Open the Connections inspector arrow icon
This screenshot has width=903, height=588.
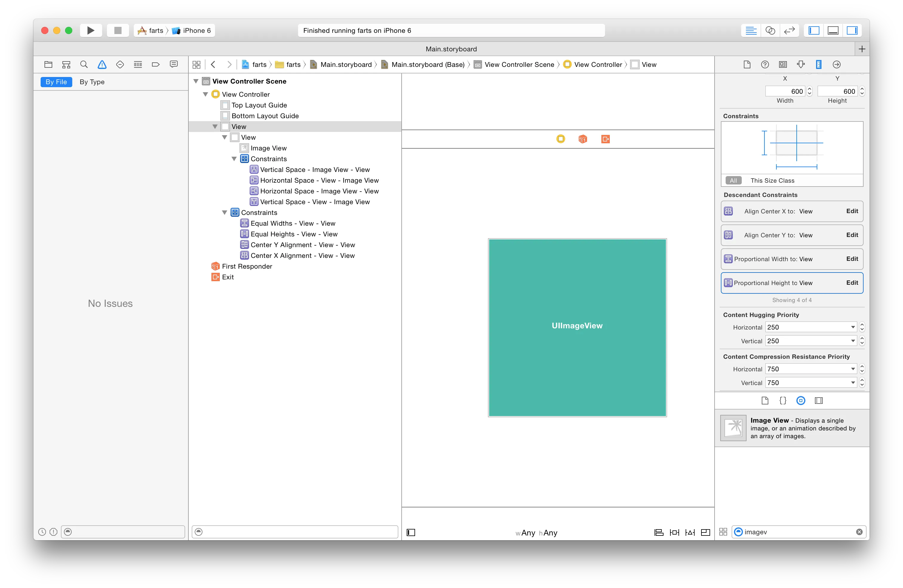point(837,64)
